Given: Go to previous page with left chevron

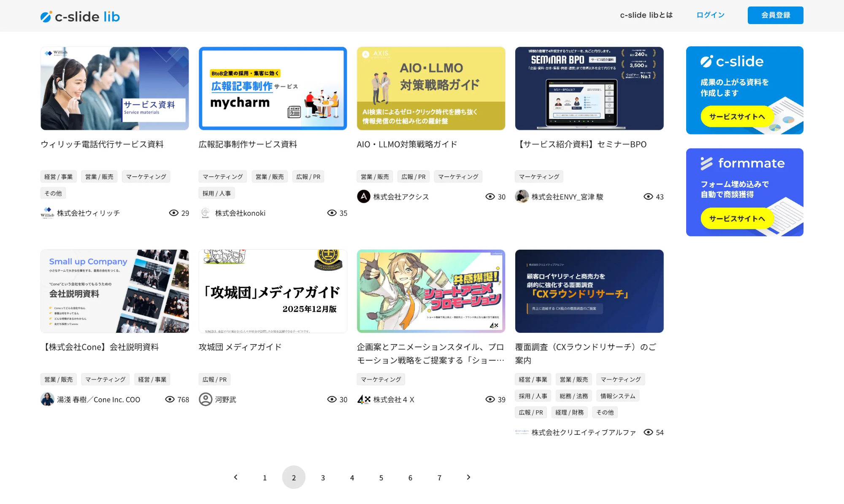Looking at the screenshot, I should (x=236, y=477).
